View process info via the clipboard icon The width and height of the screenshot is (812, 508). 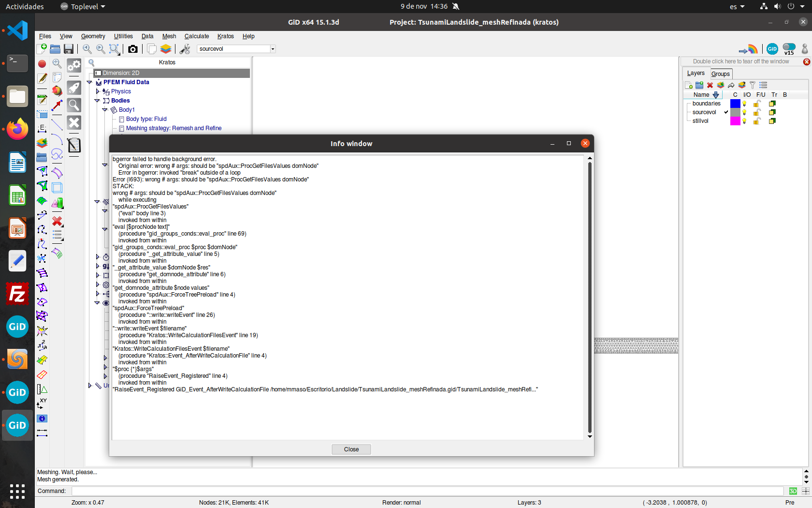[x=74, y=145]
